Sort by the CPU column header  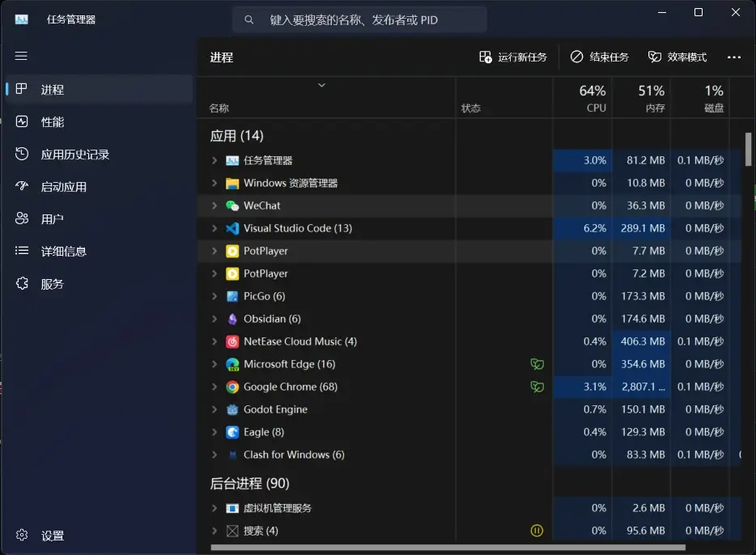583,98
